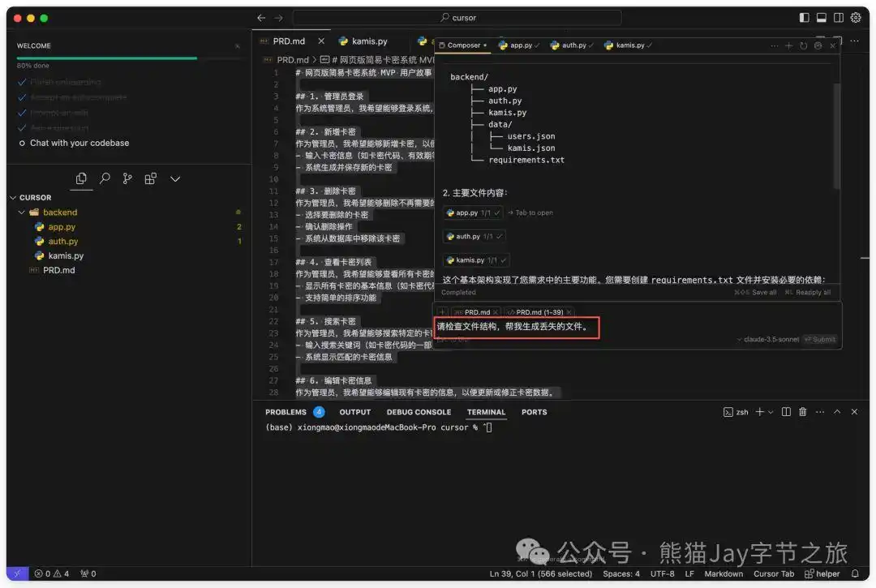Open the Extensions icon in the sidebar
The height and width of the screenshot is (588, 876).
tap(150, 178)
